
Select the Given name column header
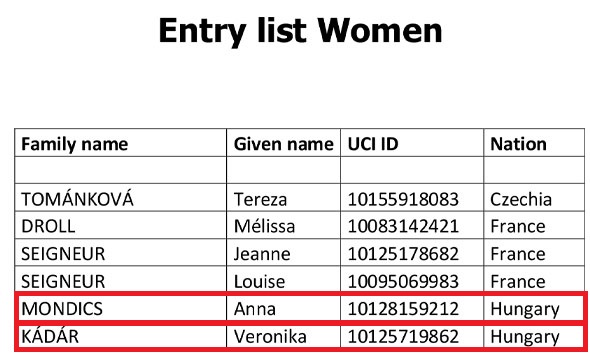coord(284,144)
